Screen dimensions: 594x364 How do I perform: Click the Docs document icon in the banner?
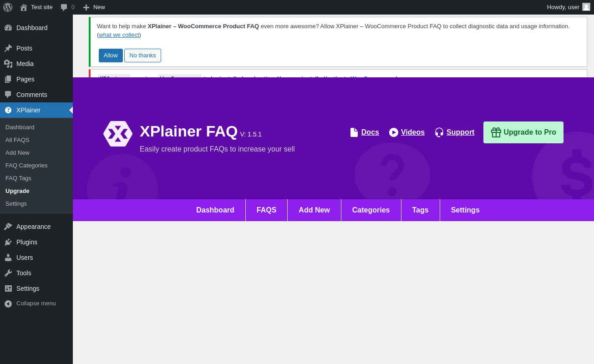click(354, 132)
